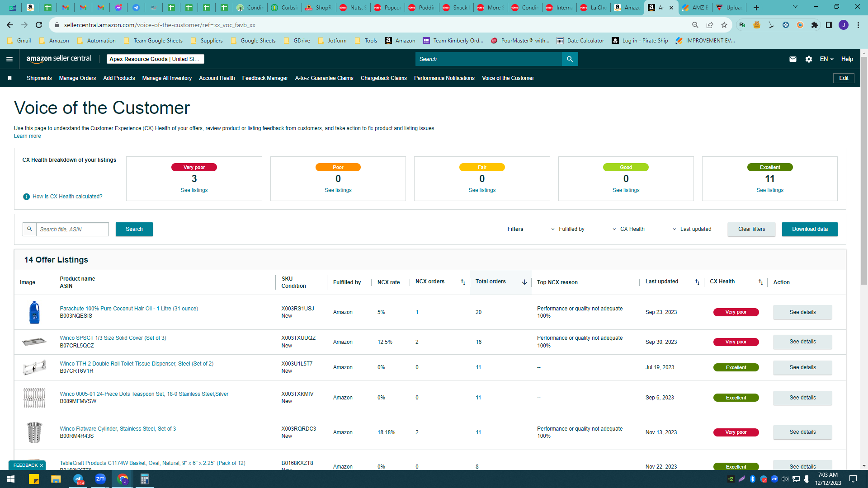Sort by Last updated column arrows
868x488 pixels.
(697, 282)
